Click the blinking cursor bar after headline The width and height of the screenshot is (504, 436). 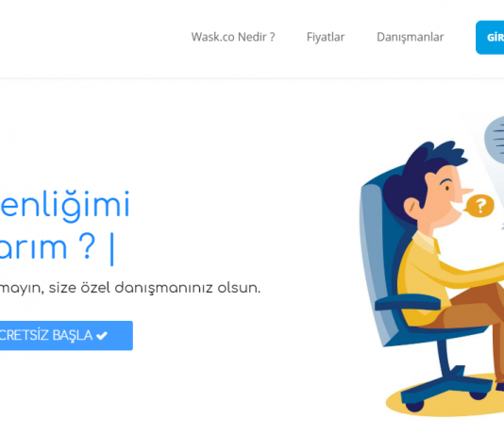[x=112, y=249]
